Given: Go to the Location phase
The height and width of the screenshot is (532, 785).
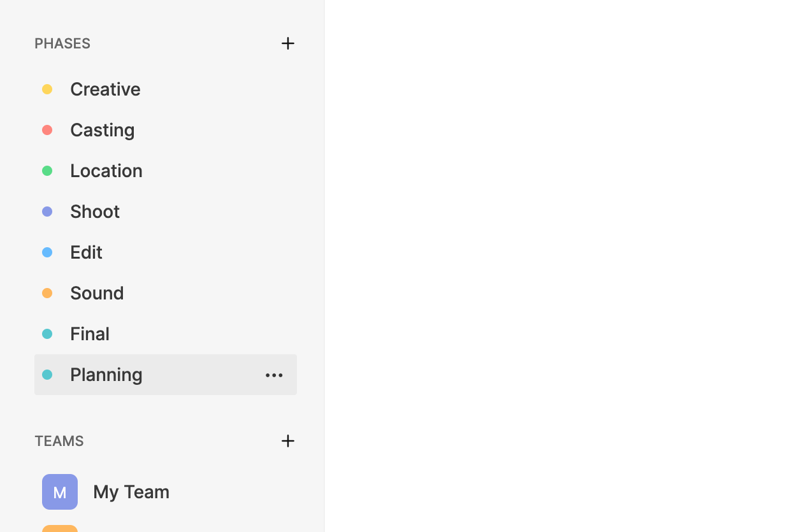Looking at the screenshot, I should tap(106, 171).
